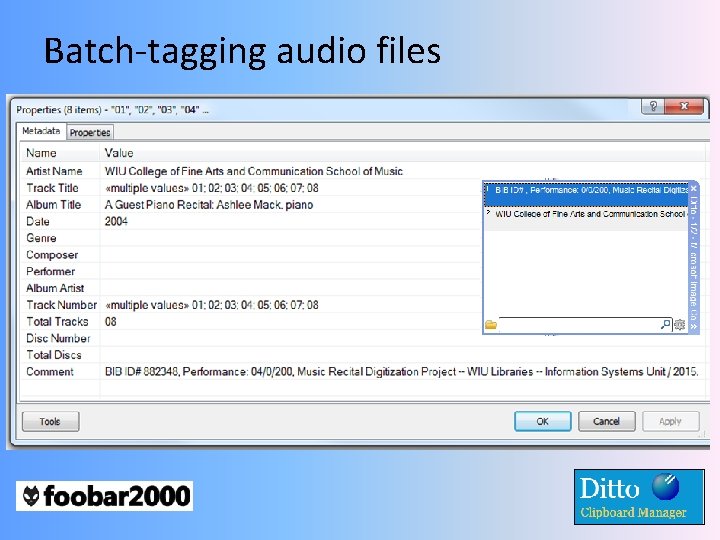Click the Ditto search magnifier icon
The height and width of the screenshot is (540, 720).
665,324
